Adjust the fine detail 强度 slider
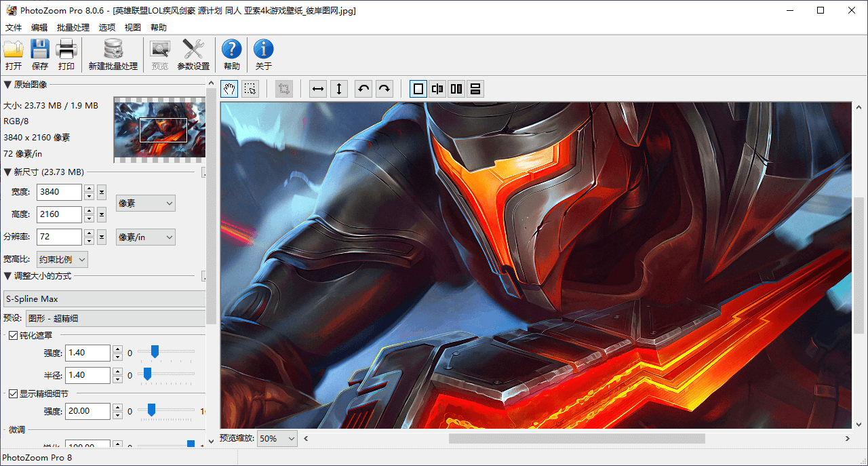868x466 pixels. click(151, 410)
